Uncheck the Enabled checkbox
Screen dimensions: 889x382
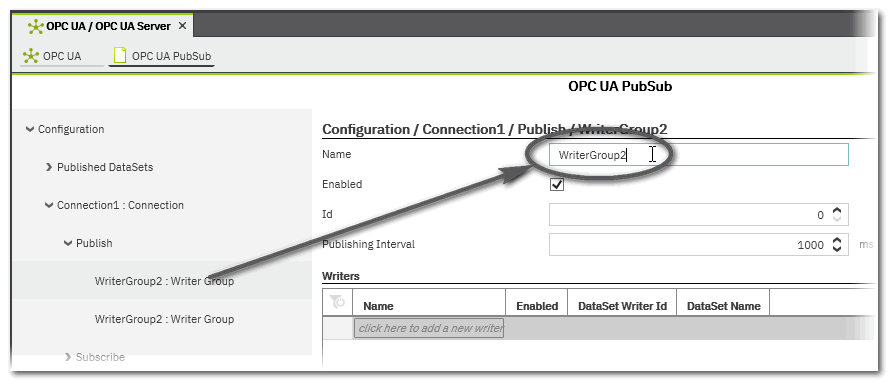click(557, 185)
